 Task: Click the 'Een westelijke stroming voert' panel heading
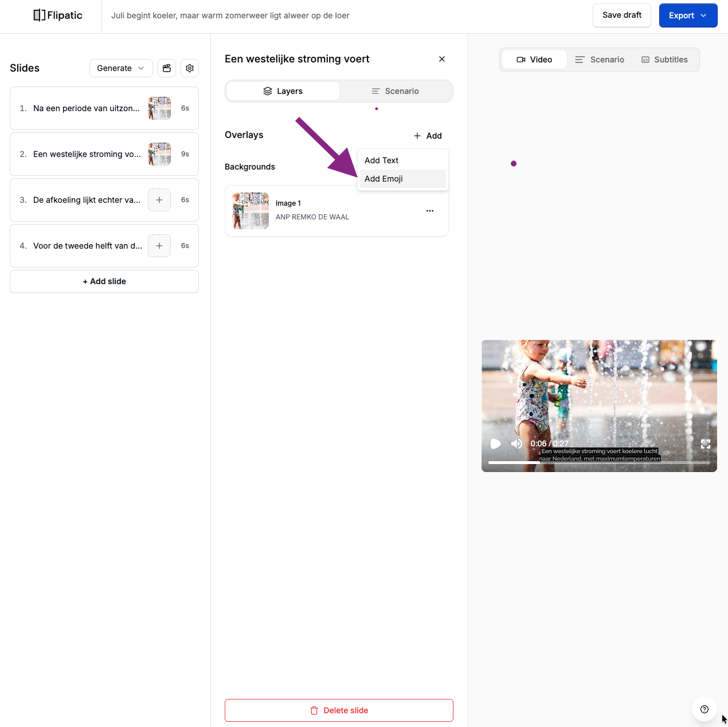297,59
